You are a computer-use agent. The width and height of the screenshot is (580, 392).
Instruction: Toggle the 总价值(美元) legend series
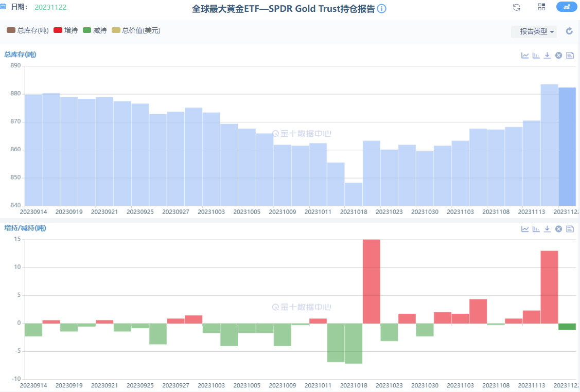[x=136, y=30]
